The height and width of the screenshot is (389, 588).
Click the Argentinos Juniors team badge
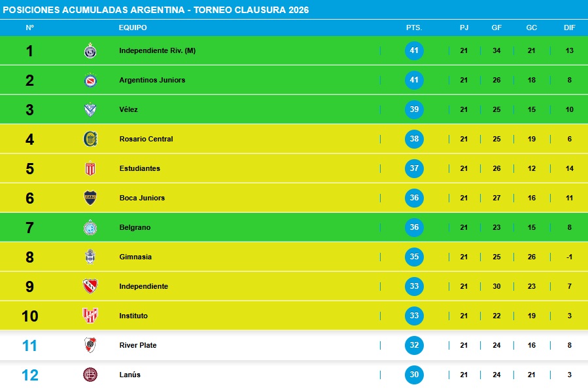[90, 80]
